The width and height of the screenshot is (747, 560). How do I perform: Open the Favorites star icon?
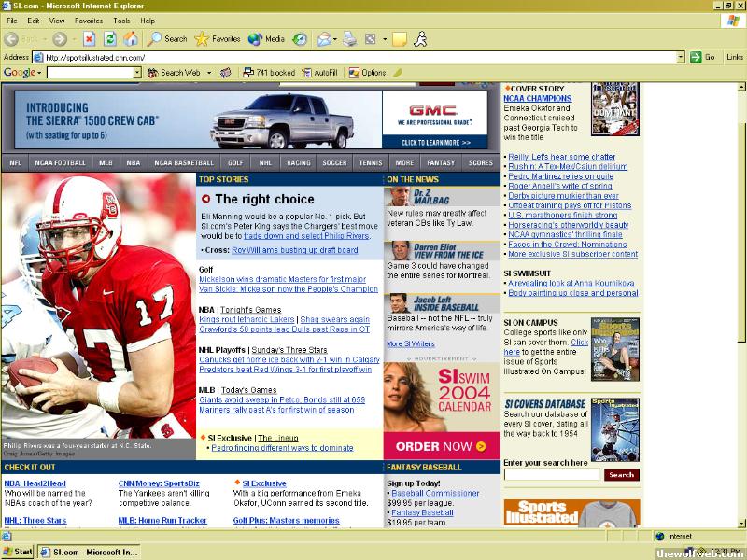click(217, 39)
